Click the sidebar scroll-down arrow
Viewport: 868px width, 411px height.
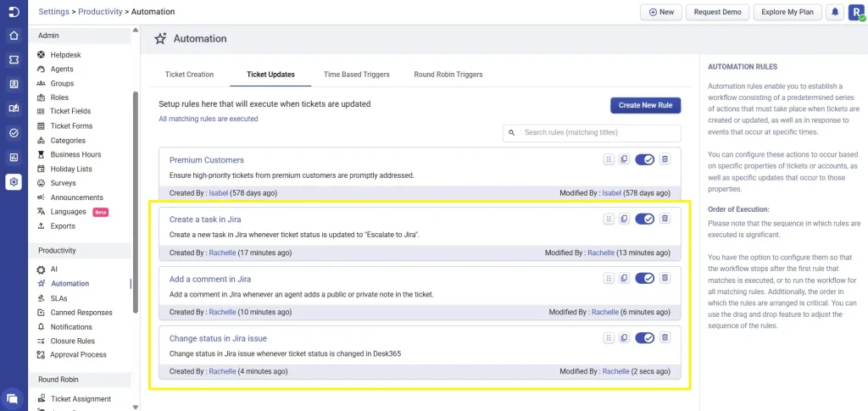click(x=135, y=407)
